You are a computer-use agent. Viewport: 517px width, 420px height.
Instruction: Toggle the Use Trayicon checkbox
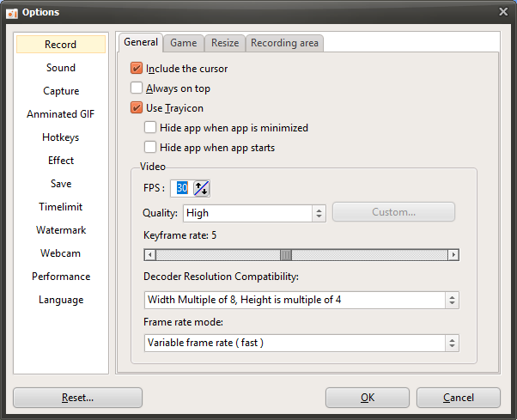pos(137,108)
